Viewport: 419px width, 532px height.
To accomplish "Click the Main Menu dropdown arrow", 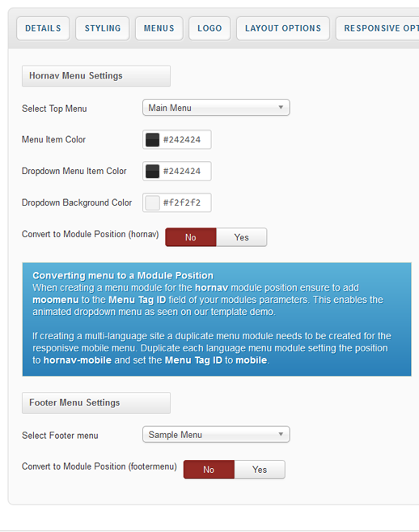I will pyautogui.click(x=281, y=108).
